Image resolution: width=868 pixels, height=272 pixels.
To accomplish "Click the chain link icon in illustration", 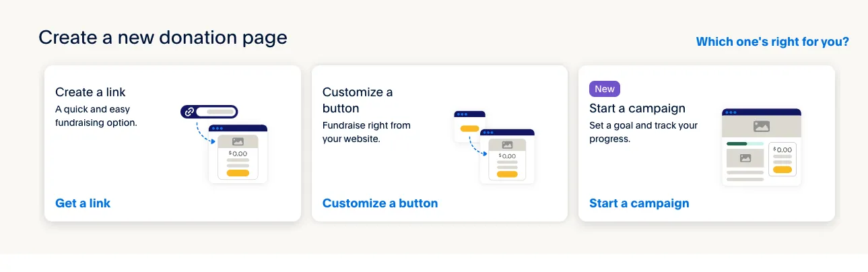I will [189, 112].
